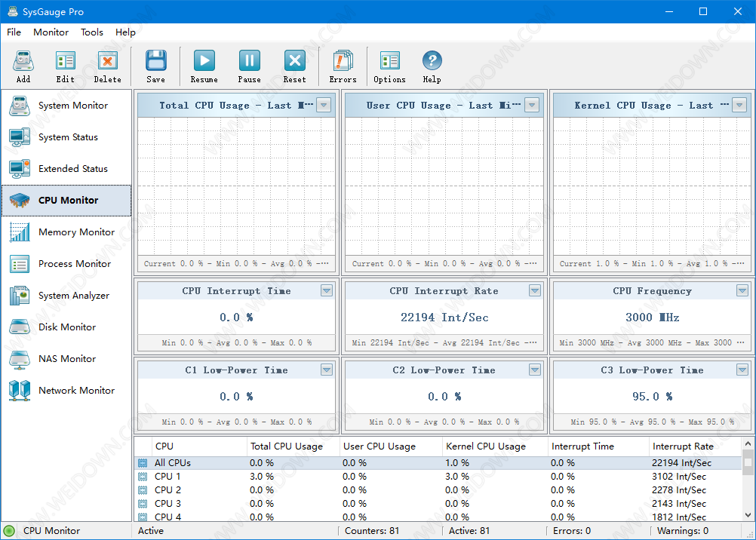Viewport: 756px width, 540px height.
Task: Click the SysGauge Pro title bar app icon
Action: [13, 11]
